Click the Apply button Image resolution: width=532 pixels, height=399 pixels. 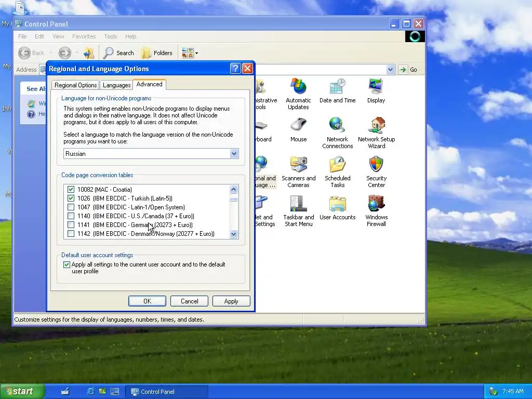(x=231, y=301)
